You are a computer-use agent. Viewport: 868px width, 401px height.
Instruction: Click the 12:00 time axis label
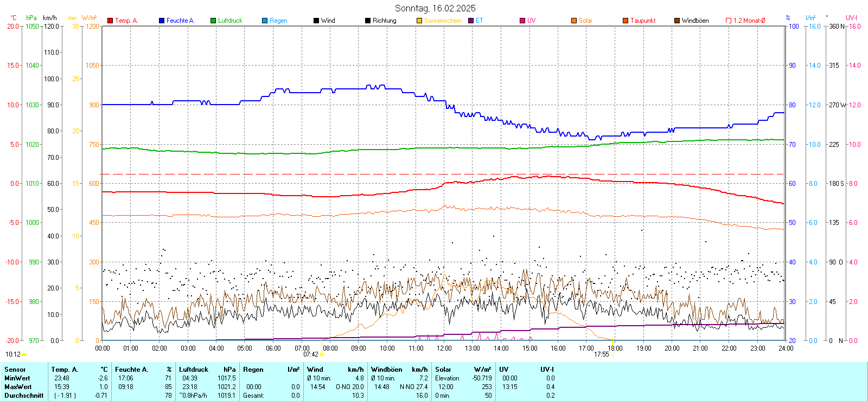[x=444, y=348]
